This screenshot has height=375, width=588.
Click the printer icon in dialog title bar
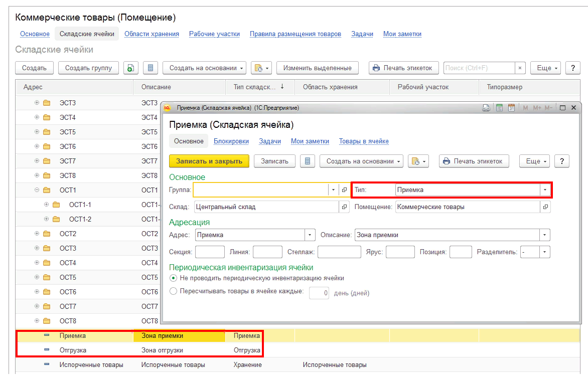tap(486, 108)
